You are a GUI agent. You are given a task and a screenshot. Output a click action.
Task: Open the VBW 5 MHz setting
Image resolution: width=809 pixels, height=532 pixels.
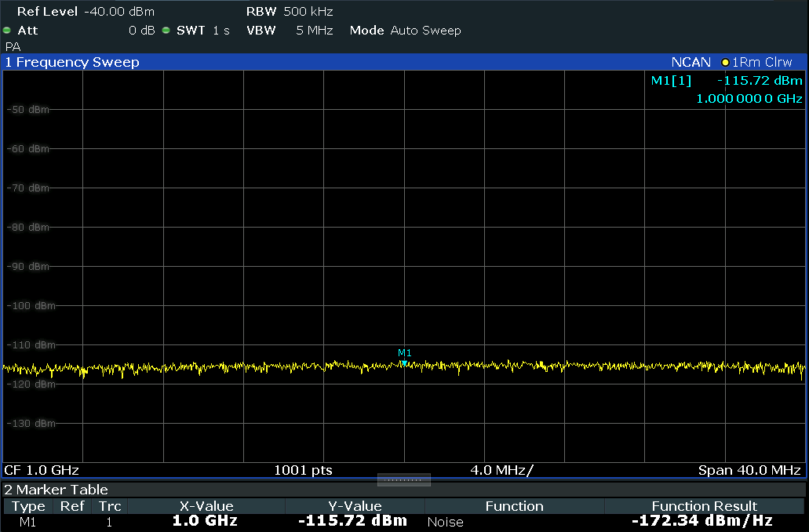(290, 31)
